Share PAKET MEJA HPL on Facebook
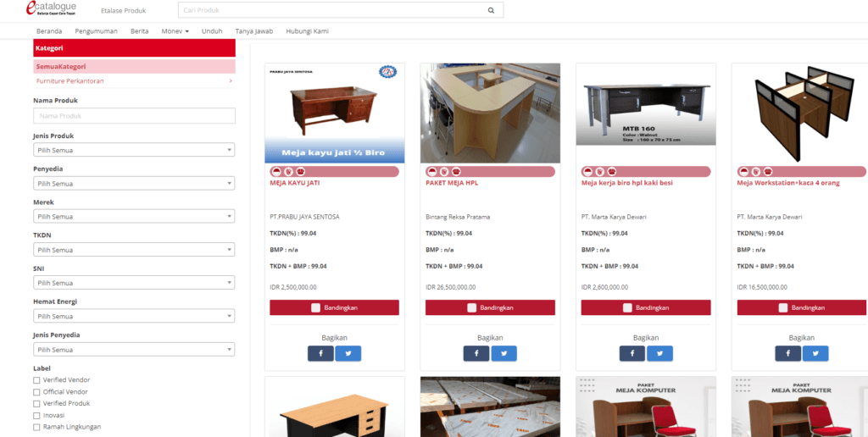 point(476,353)
